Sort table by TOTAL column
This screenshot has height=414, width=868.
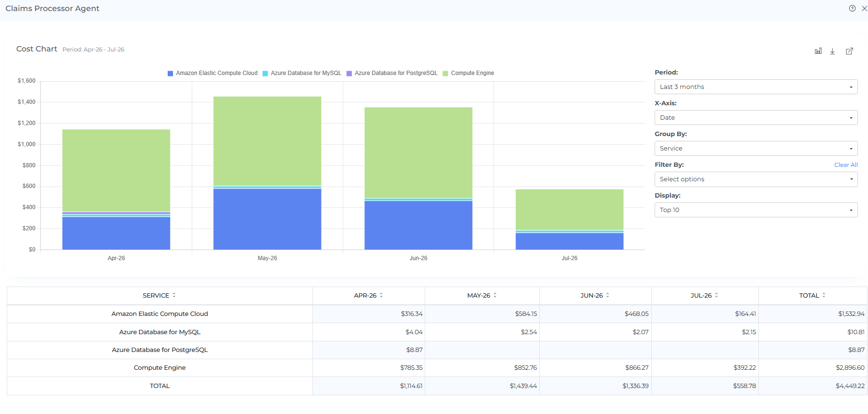pos(813,296)
